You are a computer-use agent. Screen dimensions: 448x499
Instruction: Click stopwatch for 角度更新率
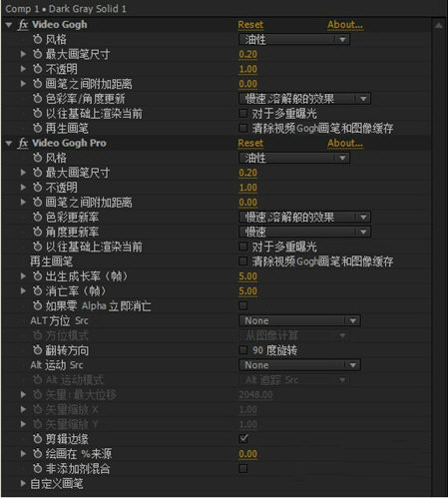click(37, 232)
